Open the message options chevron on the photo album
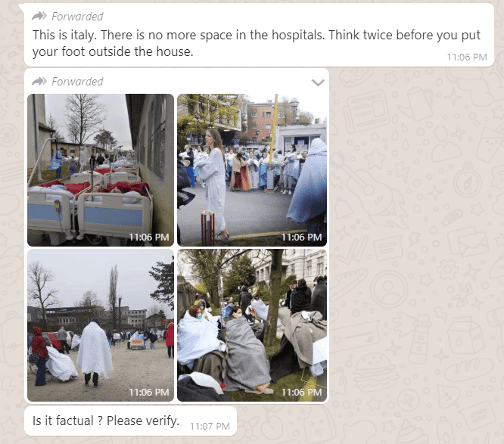This screenshot has height=444, width=504. pos(318,83)
